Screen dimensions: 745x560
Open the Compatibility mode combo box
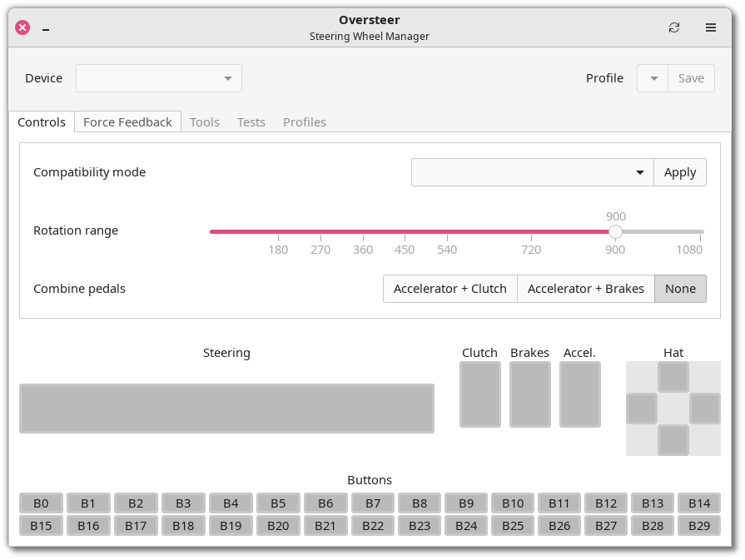[533, 172]
